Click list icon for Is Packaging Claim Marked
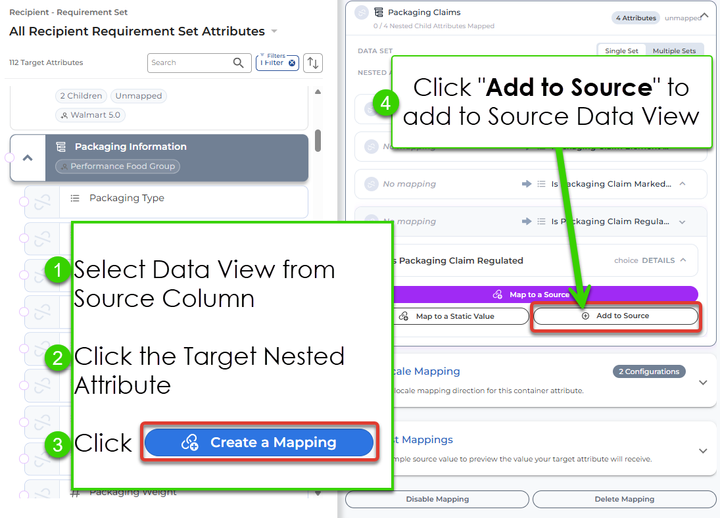Image resolution: width=720 pixels, height=518 pixels. [x=541, y=184]
